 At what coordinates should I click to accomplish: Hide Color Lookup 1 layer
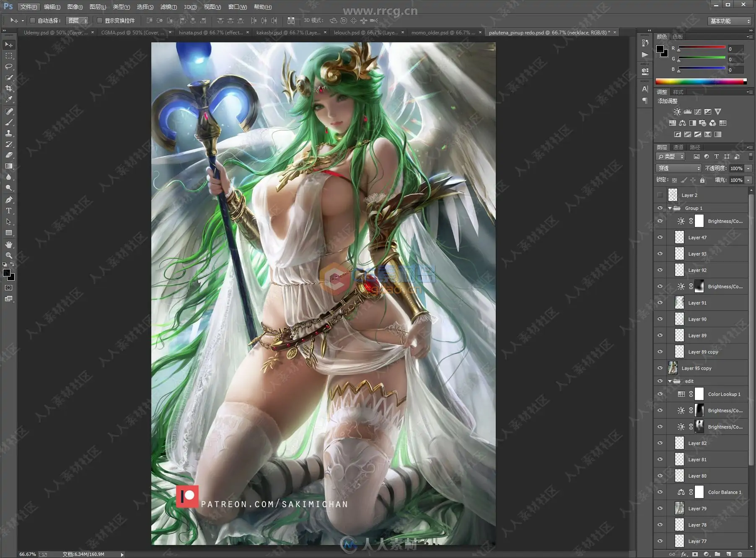pos(660,394)
